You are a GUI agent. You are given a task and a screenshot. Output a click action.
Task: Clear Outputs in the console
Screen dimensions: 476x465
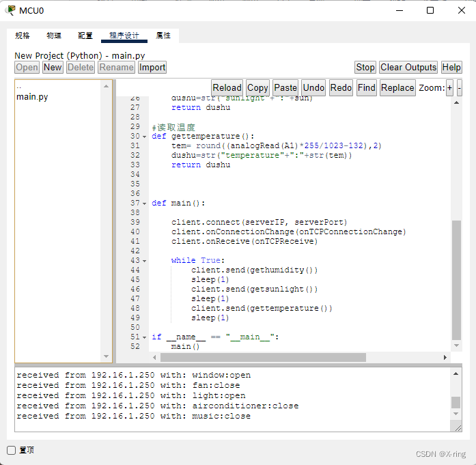pos(408,67)
